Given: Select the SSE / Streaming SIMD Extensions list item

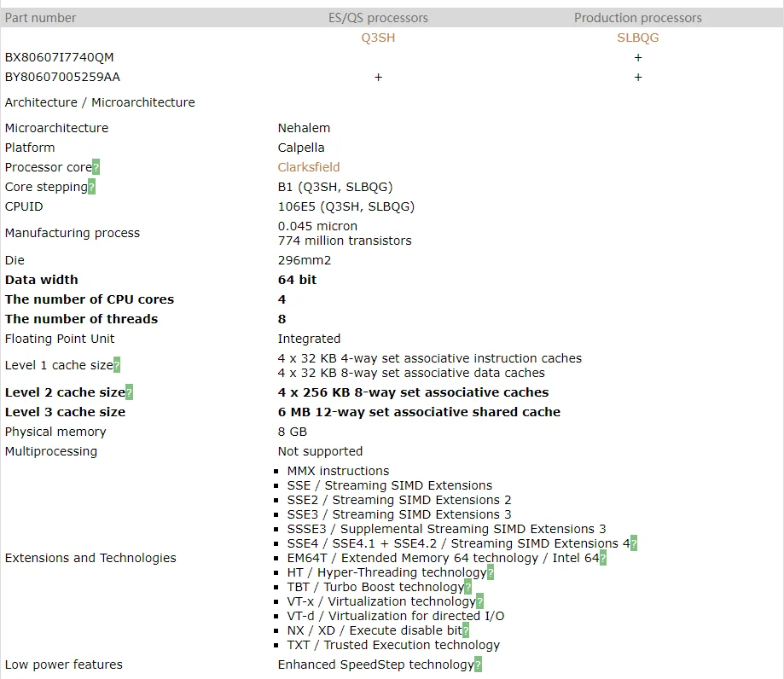Looking at the screenshot, I should tap(390, 485).
